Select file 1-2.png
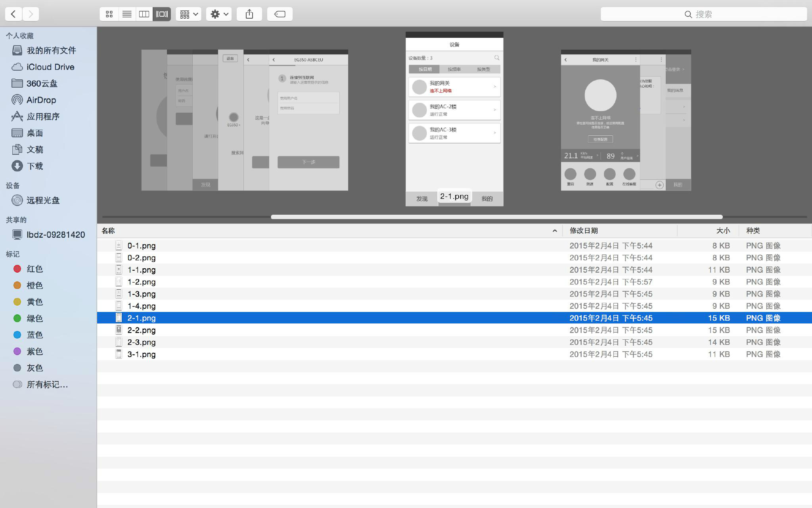The width and height of the screenshot is (812, 508). [454, 282]
